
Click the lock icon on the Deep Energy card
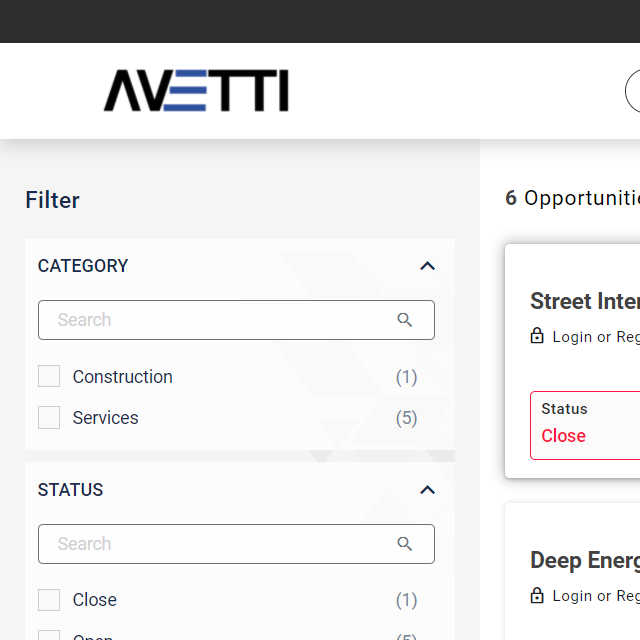537,595
